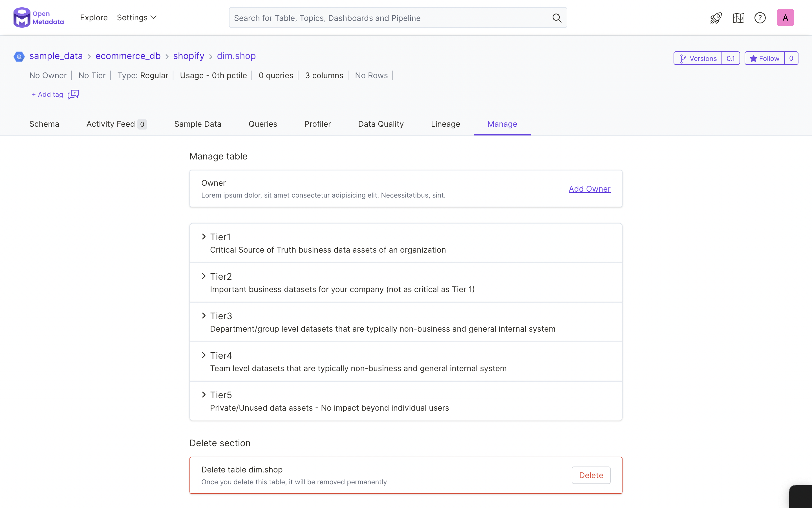The image size is (812, 508).
Task: Click the Type: Regular label
Action: [x=143, y=75]
